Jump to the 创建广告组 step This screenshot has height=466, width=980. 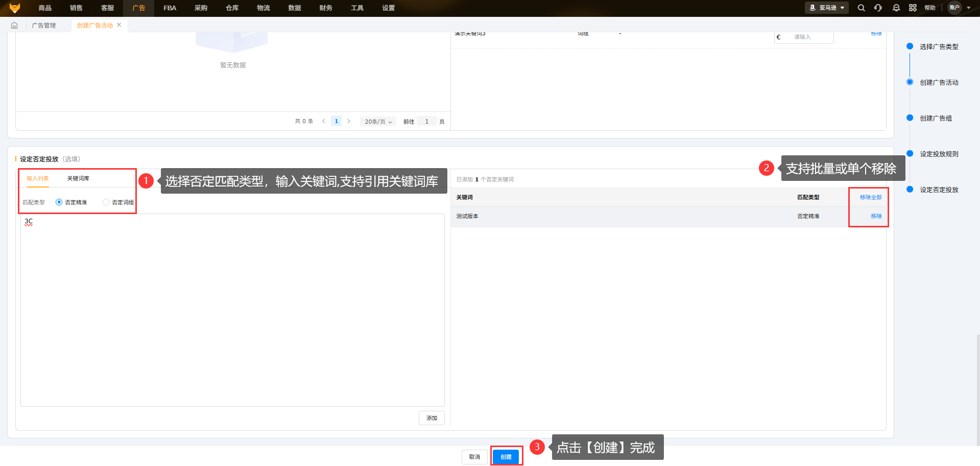pos(936,118)
